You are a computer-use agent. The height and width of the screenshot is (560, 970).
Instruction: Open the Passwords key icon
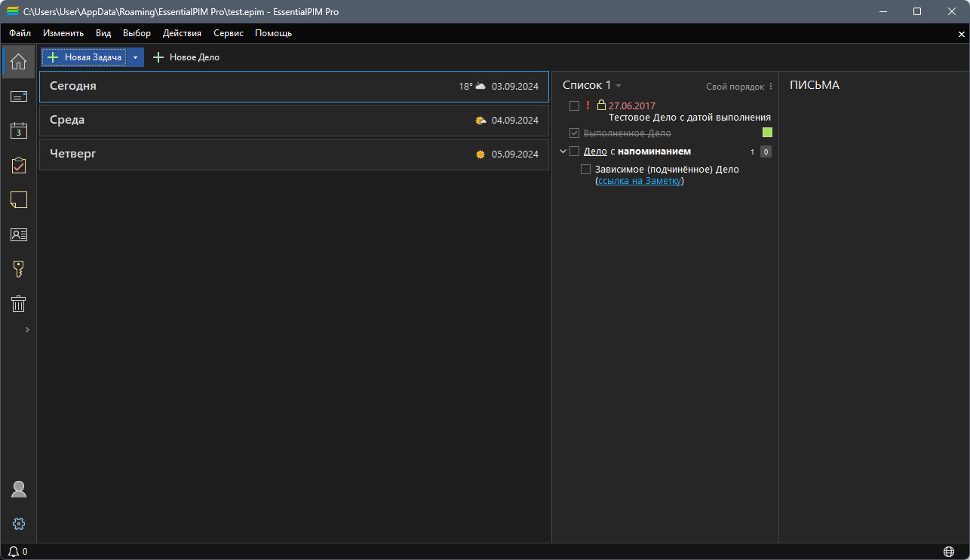click(x=19, y=269)
